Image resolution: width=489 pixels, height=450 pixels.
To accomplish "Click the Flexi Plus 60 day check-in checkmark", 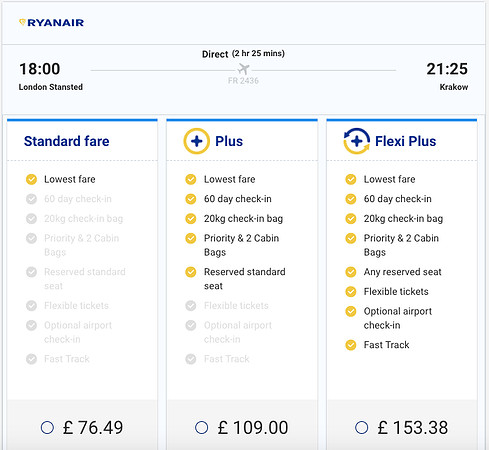I will click(351, 199).
